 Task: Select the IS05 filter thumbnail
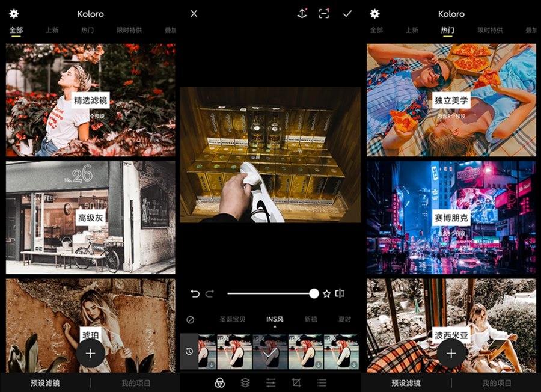click(305, 352)
